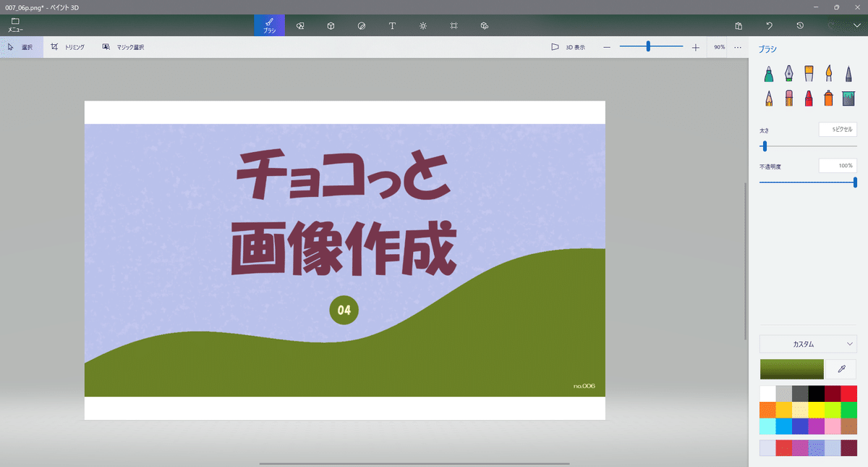This screenshot has height=467, width=868.
Task: Select the Oil brush
Action: (x=809, y=73)
